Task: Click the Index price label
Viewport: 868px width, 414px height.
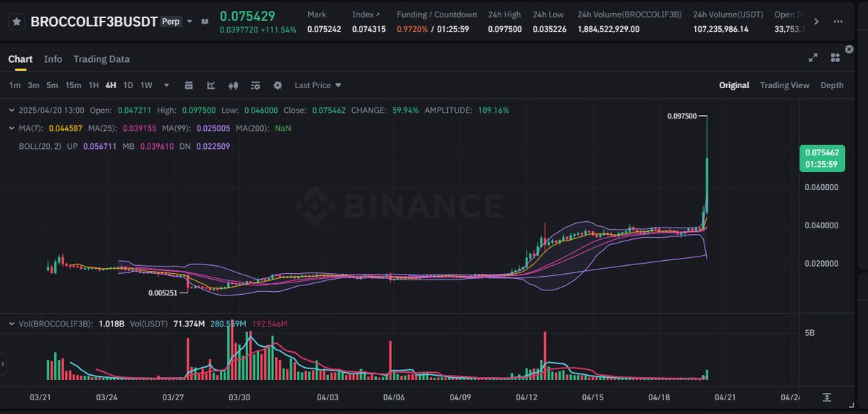Action: [x=365, y=14]
